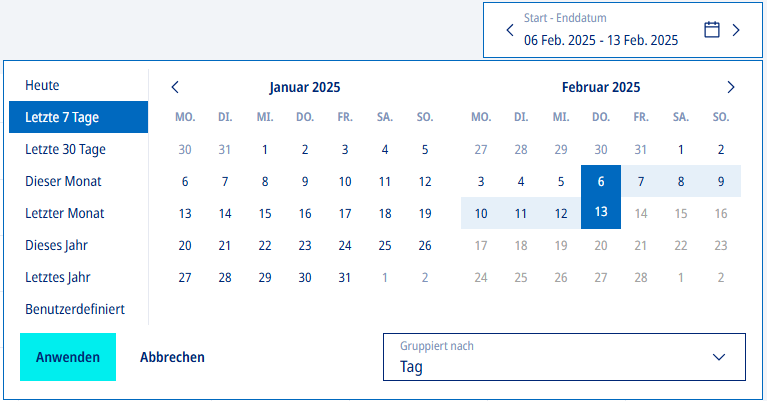This screenshot has height=401, width=767.
Task: Go to next date range arrow
Action: click(736, 30)
